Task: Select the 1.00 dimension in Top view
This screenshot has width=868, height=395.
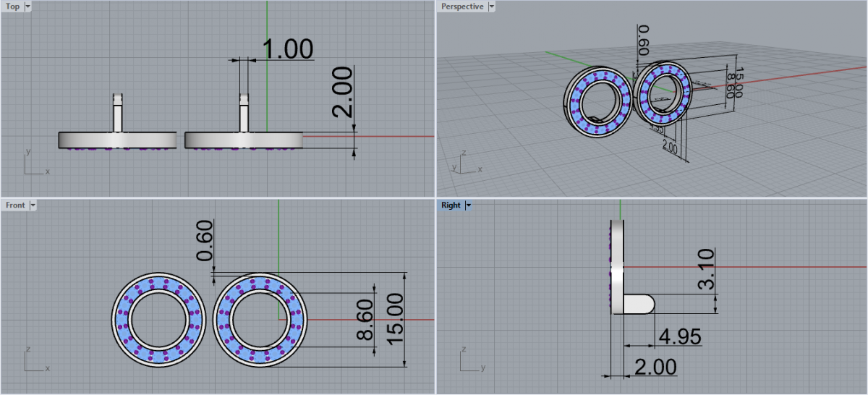Action: (287, 49)
